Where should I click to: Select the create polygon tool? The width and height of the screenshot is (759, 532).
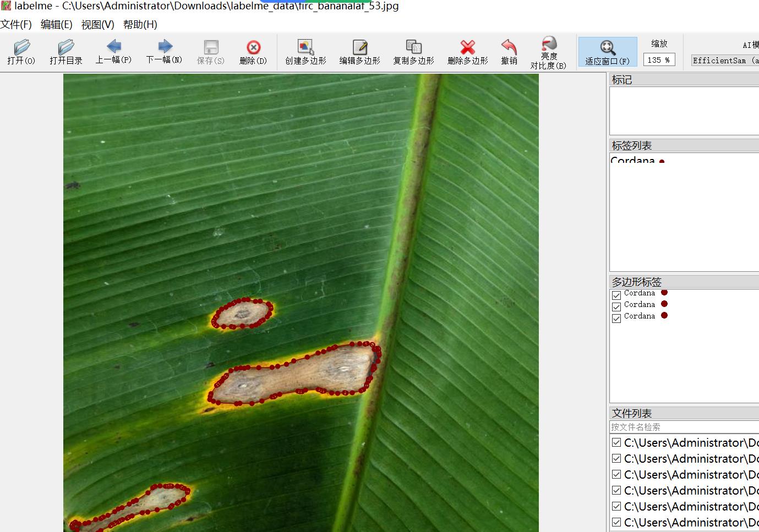click(305, 52)
